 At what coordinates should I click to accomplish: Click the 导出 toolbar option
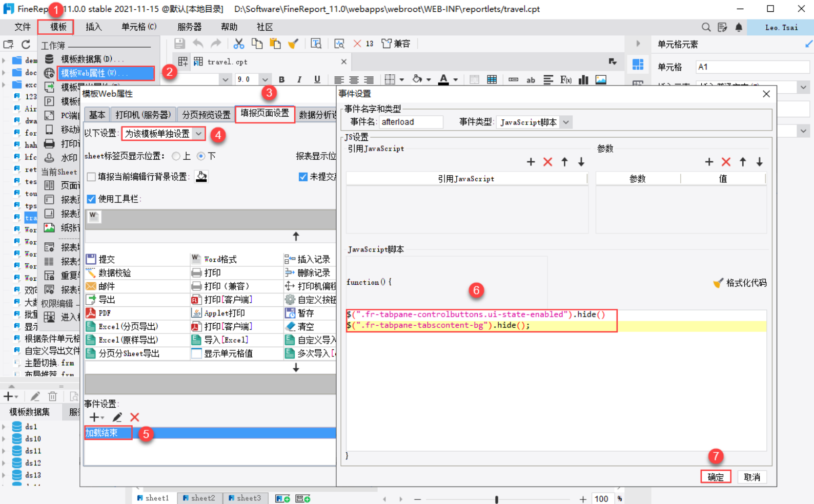[x=101, y=300]
